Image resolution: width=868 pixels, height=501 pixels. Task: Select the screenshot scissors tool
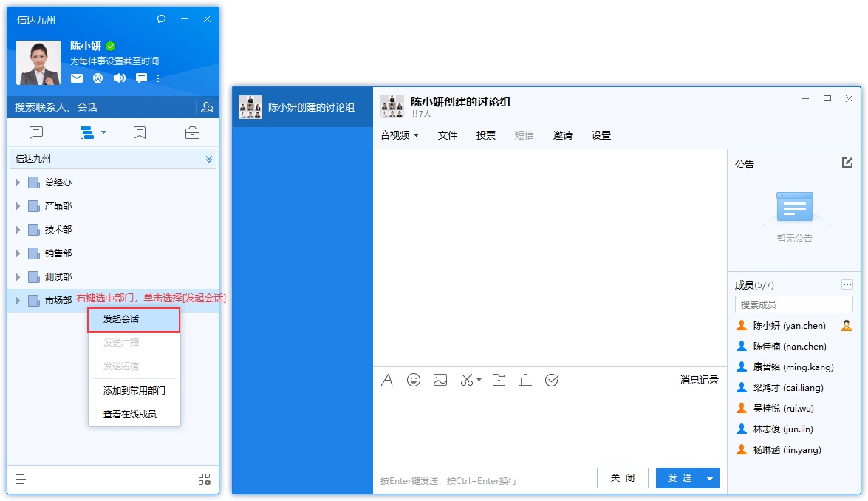[466, 380]
